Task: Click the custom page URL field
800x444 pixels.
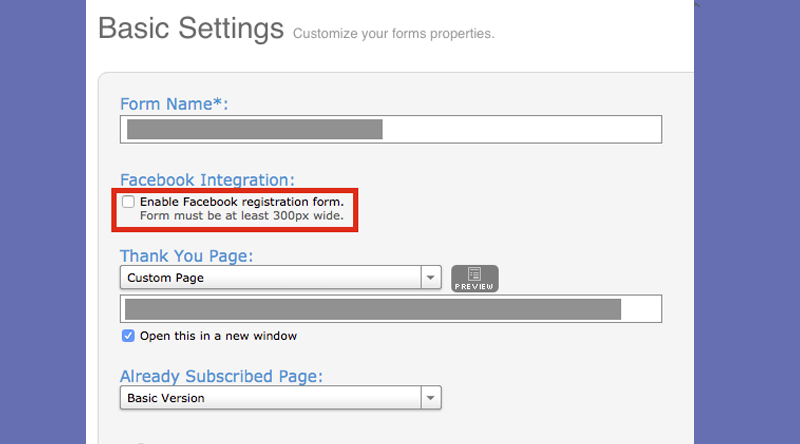Action: click(391, 309)
